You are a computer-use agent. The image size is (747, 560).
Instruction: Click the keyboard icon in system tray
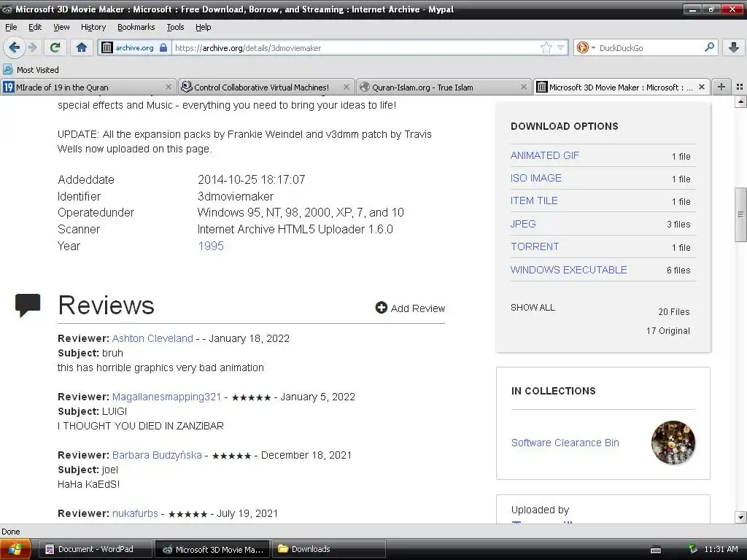(x=656, y=550)
